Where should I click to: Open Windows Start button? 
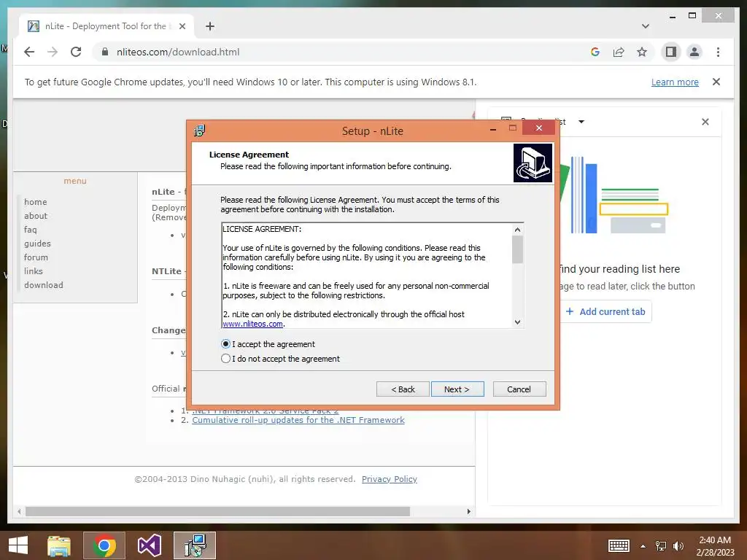click(x=18, y=545)
